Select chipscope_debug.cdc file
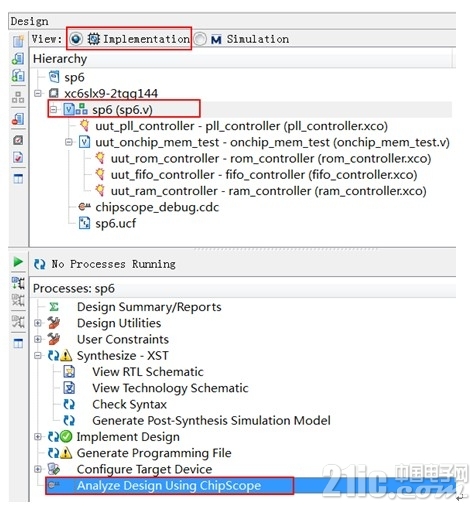Viewport: 476px width, 507px height. [x=157, y=207]
